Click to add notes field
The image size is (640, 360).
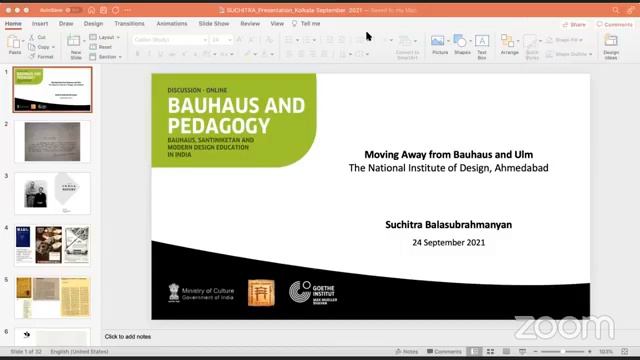[128, 337]
